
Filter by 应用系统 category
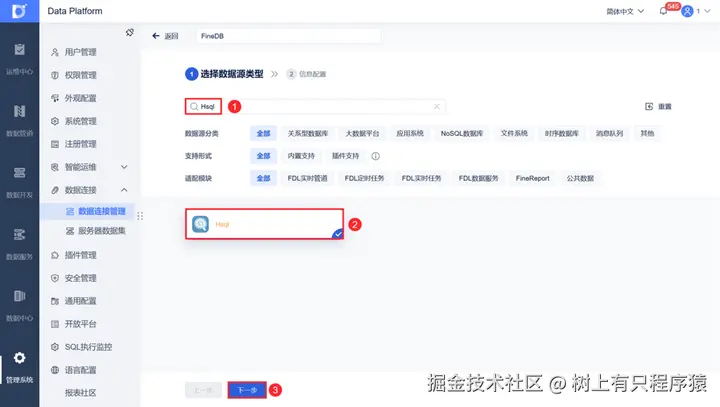410,133
